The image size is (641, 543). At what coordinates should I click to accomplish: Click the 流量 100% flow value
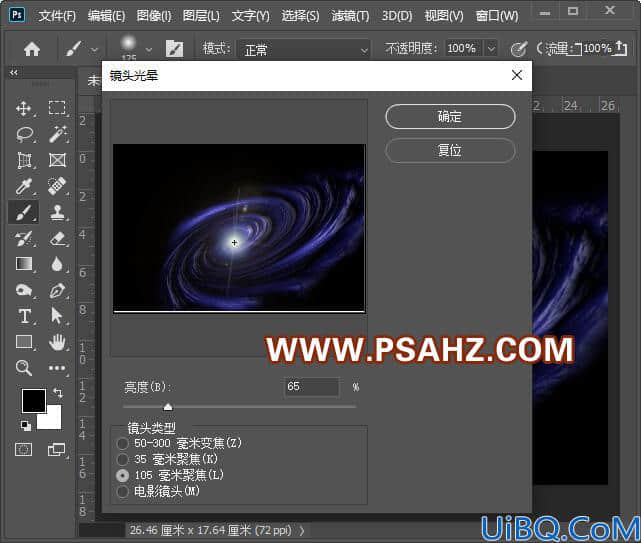click(597, 49)
